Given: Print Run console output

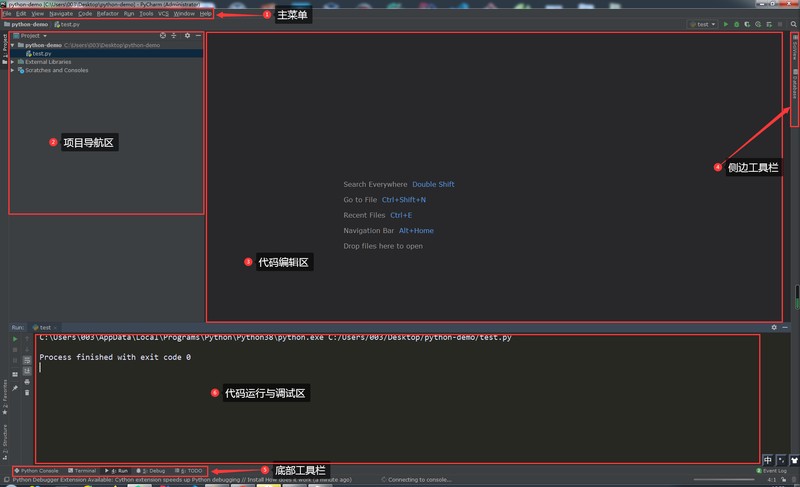Looking at the screenshot, I should 27,382.
